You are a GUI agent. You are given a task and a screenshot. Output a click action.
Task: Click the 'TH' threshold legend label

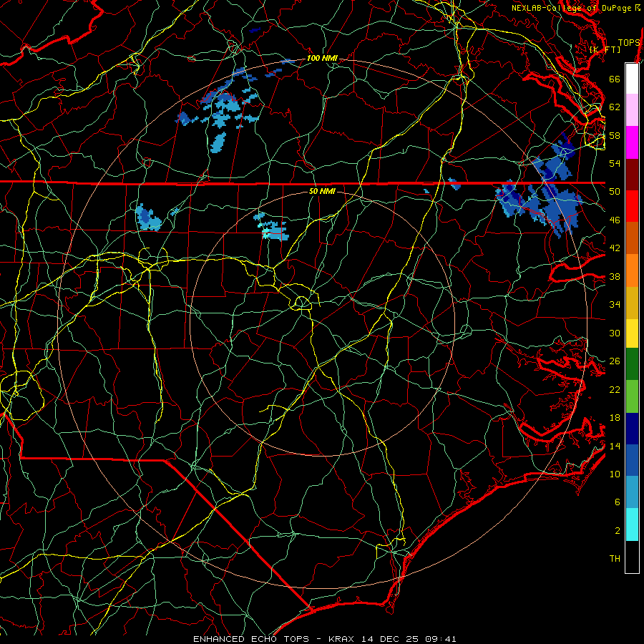[615, 559]
